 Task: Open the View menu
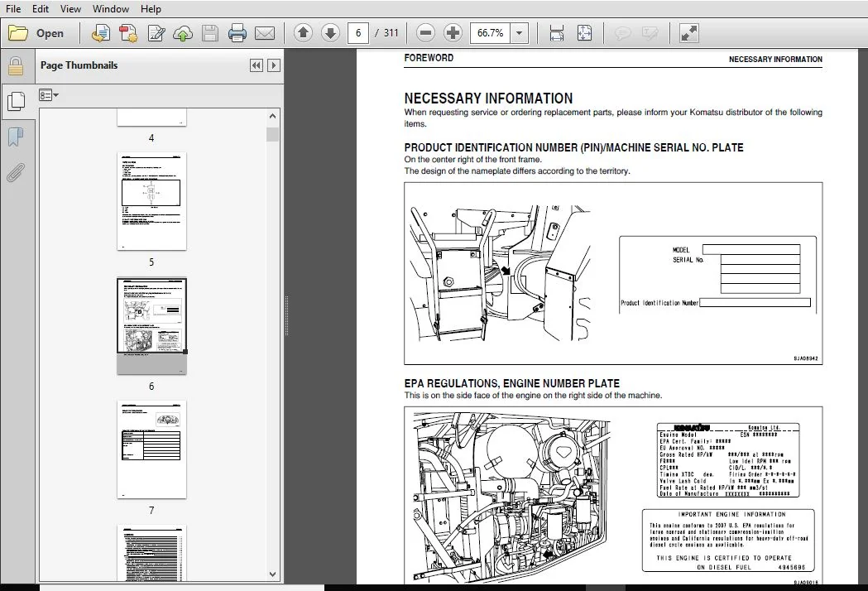[x=70, y=9]
